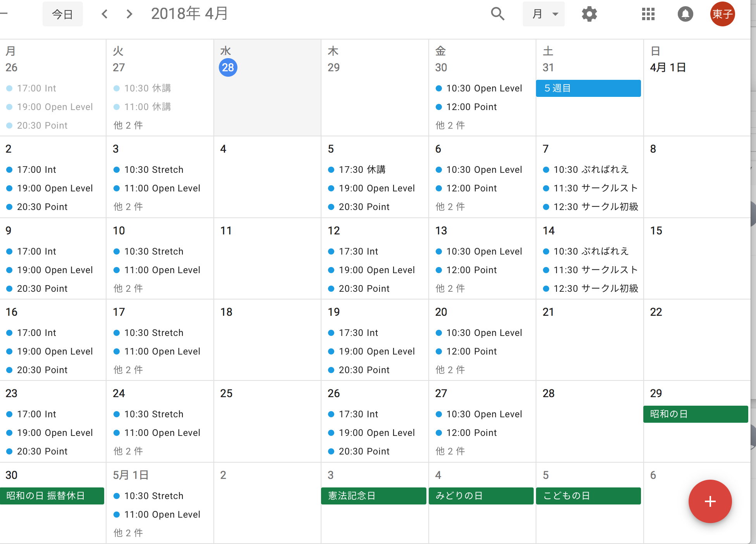Click the April 18 date number
This screenshot has width=756, height=544.
[x=226, y=312]
